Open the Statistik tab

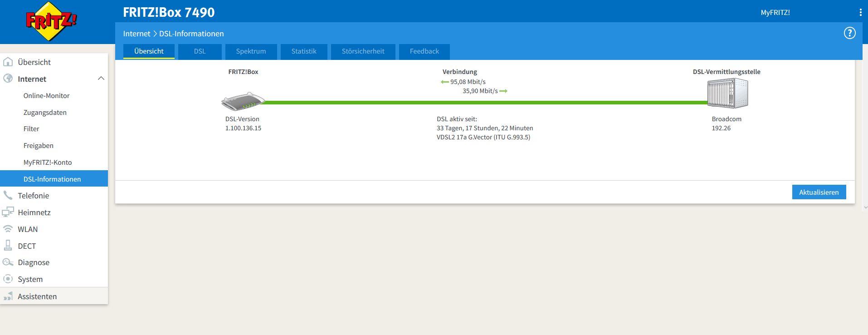click(x=304, y=51)
